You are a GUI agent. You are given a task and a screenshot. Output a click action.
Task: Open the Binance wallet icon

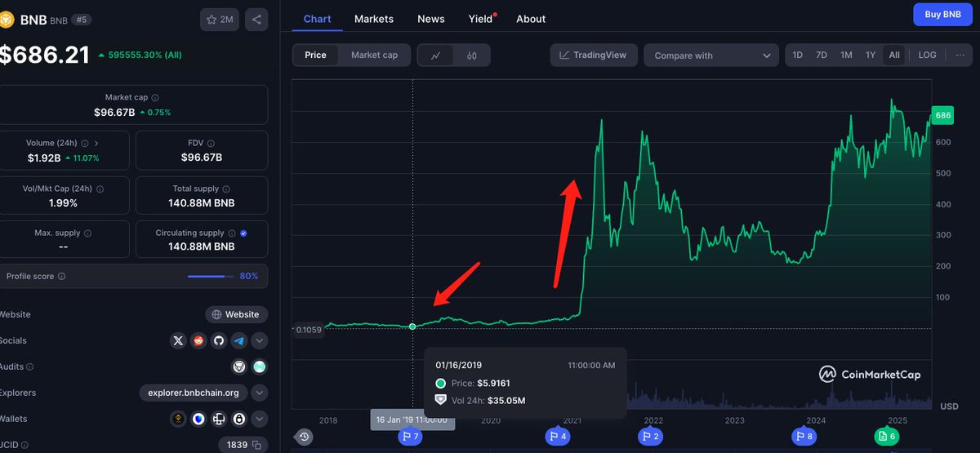(x=178, y=419)
